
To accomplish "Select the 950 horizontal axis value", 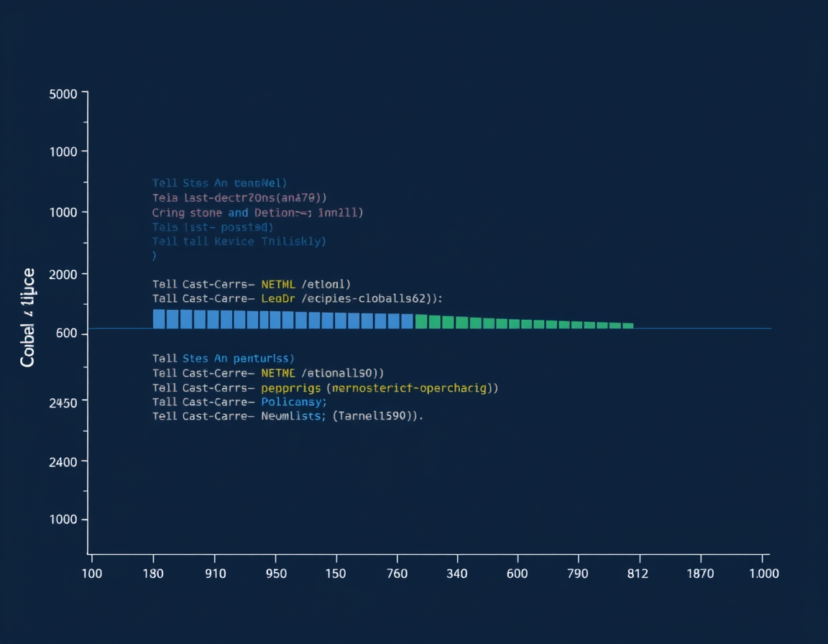I will point(276,574).
